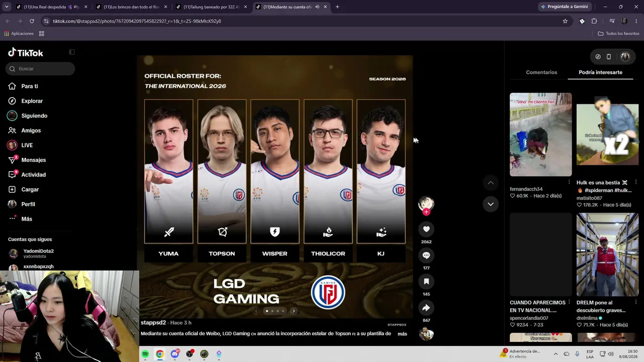Show previous photo in the carousel

(256, 311)
